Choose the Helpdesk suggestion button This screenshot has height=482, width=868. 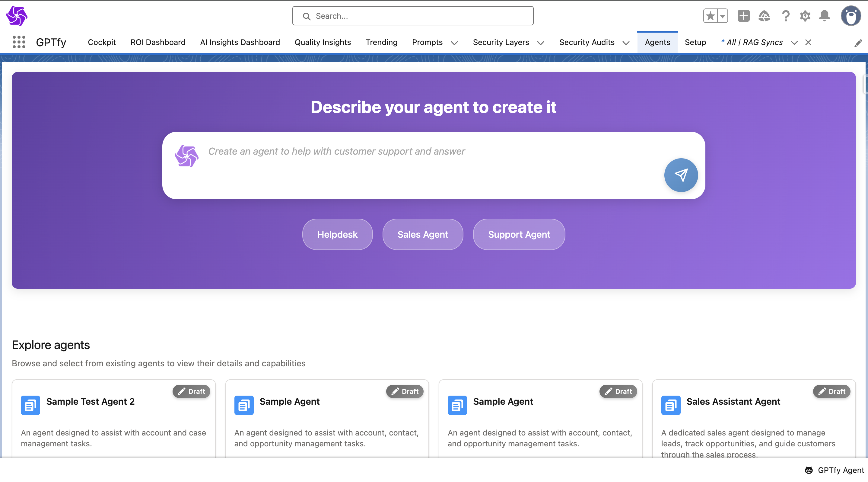click(x=337, y=234)
